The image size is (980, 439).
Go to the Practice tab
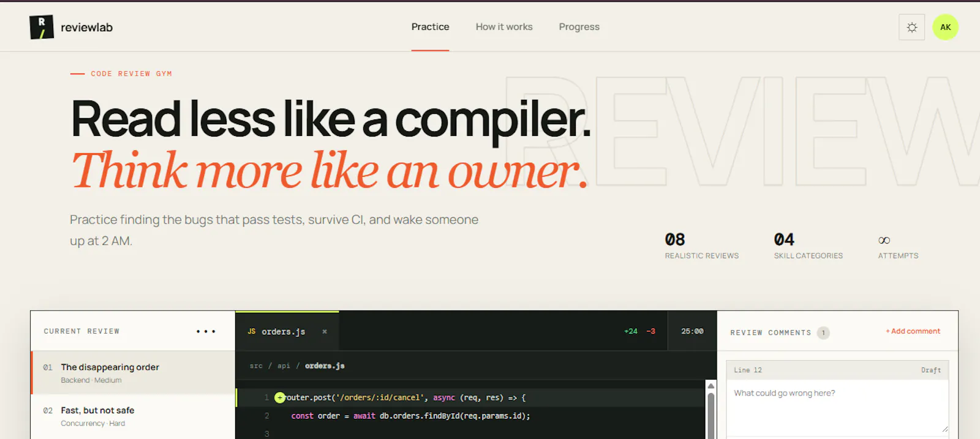pyautogui.click(x=430, y=27)
